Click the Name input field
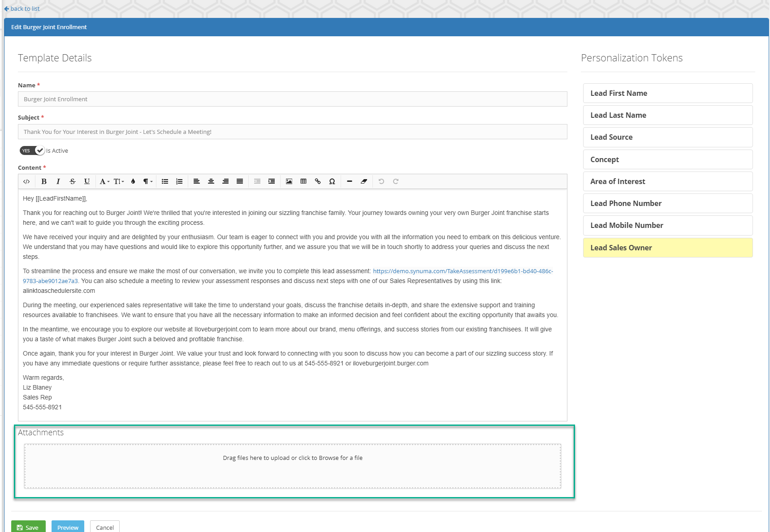The width and height of the screenshot is (770, 532). tap(293, 99)
